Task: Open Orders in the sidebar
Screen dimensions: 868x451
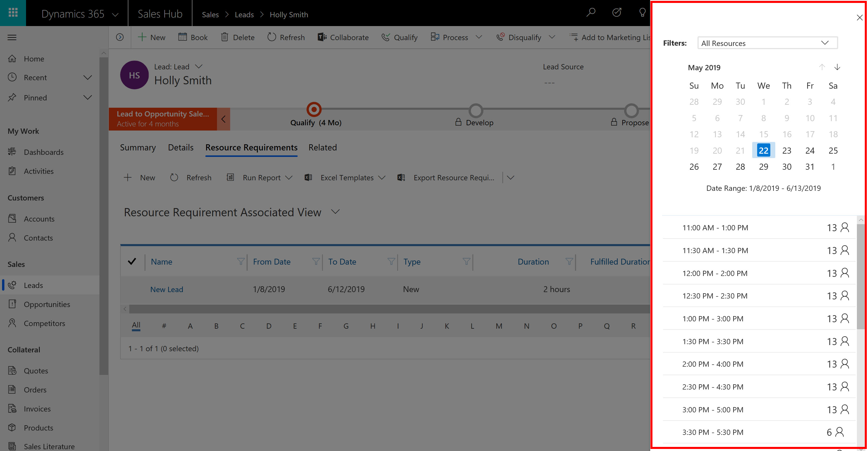Action: point(50,390)
